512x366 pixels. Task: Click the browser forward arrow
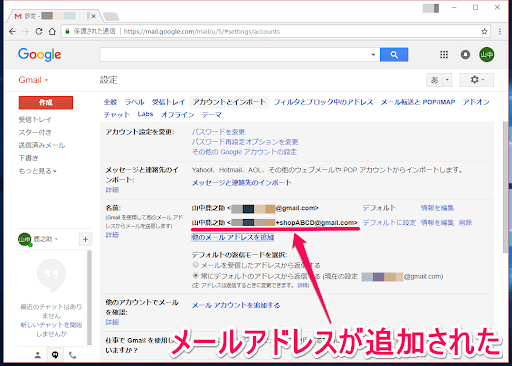tap(26, 32)
